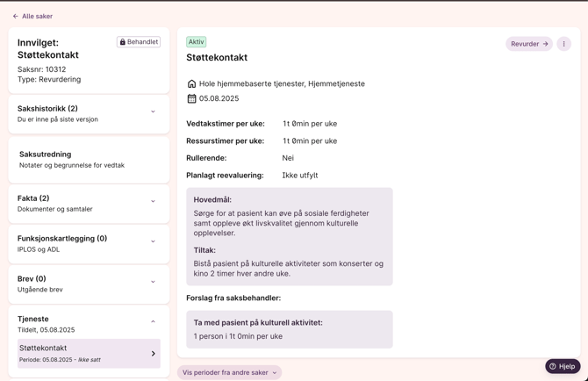
Task: Click the arrow icon in Revurder button
Action: [x=545, y=44]
